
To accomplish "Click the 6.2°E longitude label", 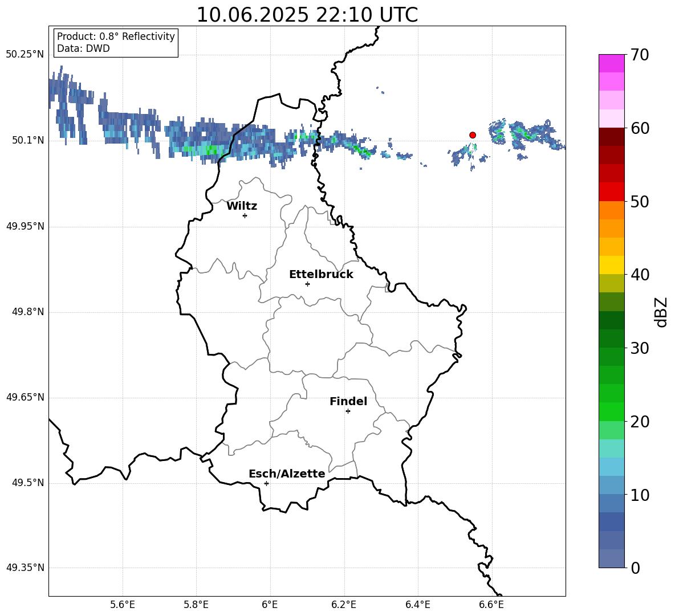I will 344,605.
